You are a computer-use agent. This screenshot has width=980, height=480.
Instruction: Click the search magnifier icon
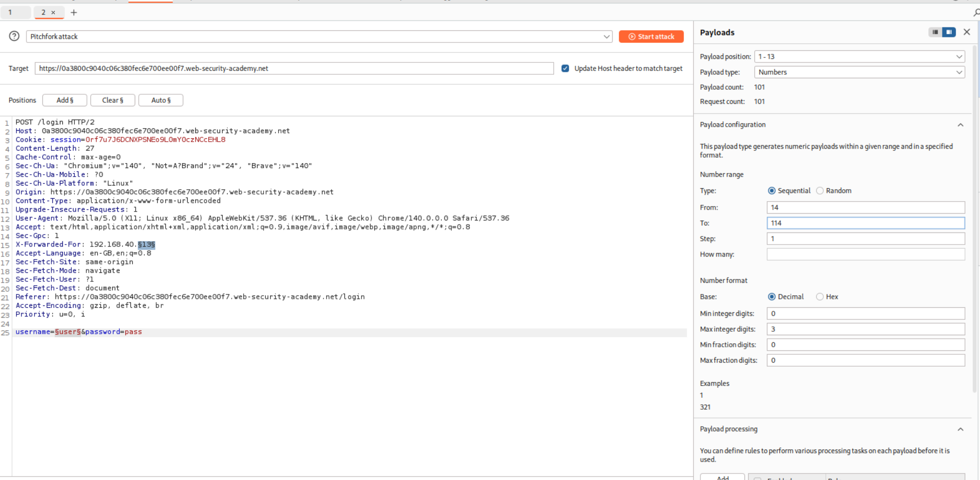click(x=976, y=12)
